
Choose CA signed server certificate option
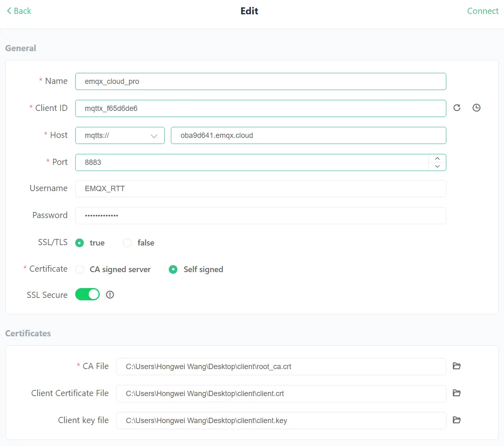point(80,269)
